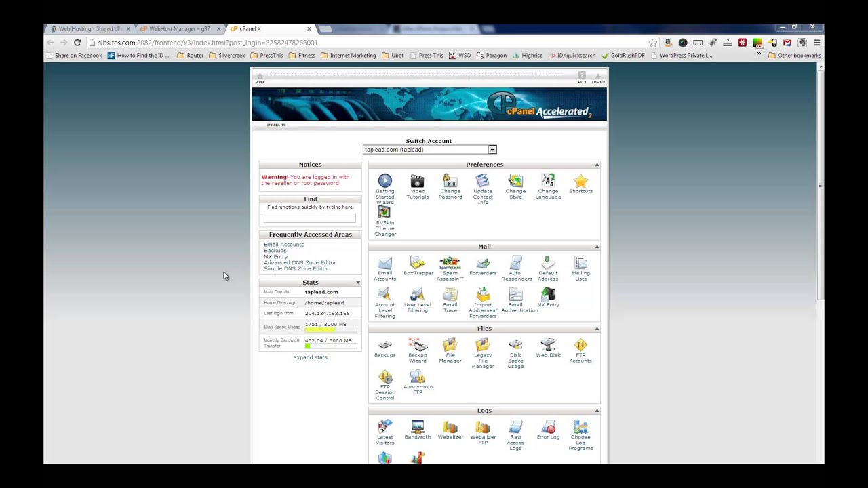Open Email Trace
This screenshot has height=488, width=868.
[450, 294]
